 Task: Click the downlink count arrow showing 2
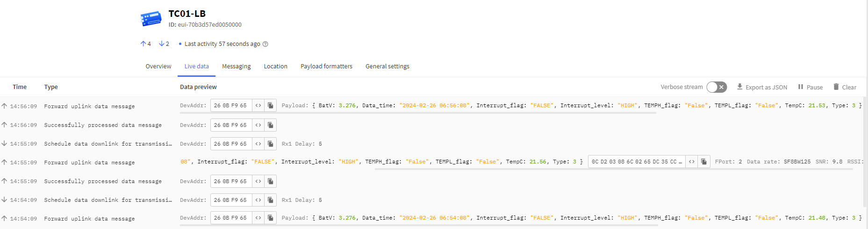click(x=161, y=44)
